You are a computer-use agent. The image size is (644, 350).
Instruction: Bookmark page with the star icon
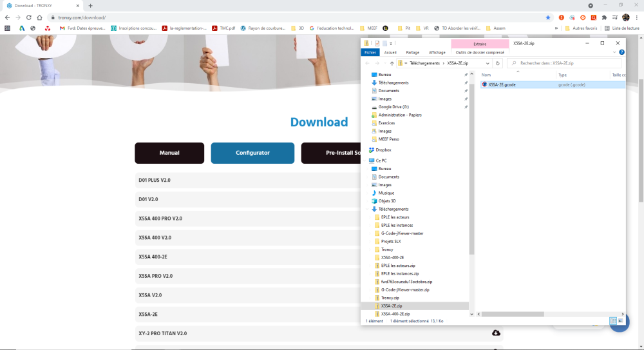(548, 17)
